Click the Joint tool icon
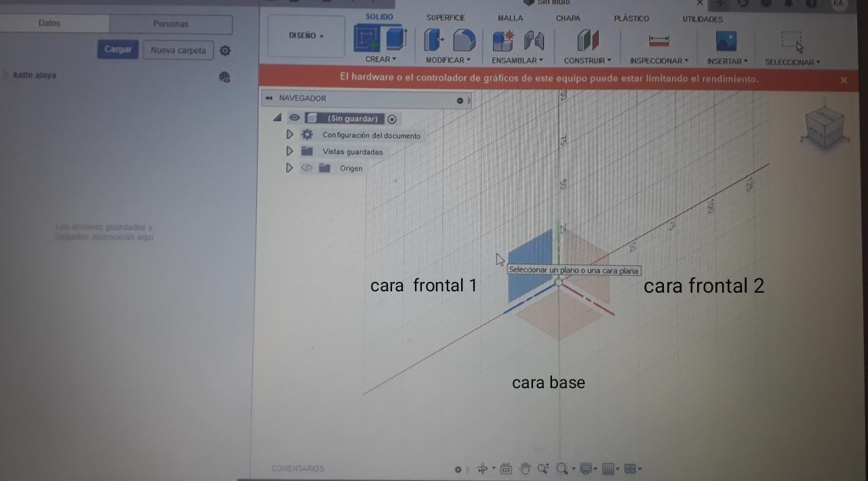This screenshot has height=481, width=868. pyautogui.click(x=534, y=41)
